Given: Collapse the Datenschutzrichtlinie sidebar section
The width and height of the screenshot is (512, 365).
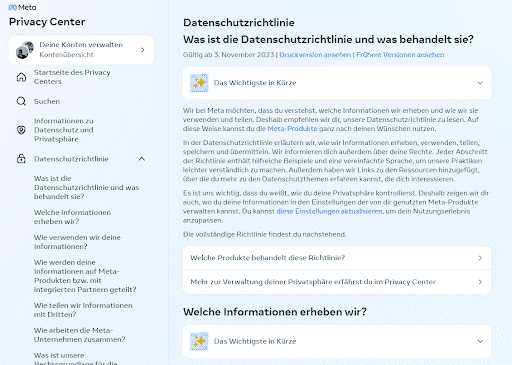Looking at the screenshot, I should (142, 159).
